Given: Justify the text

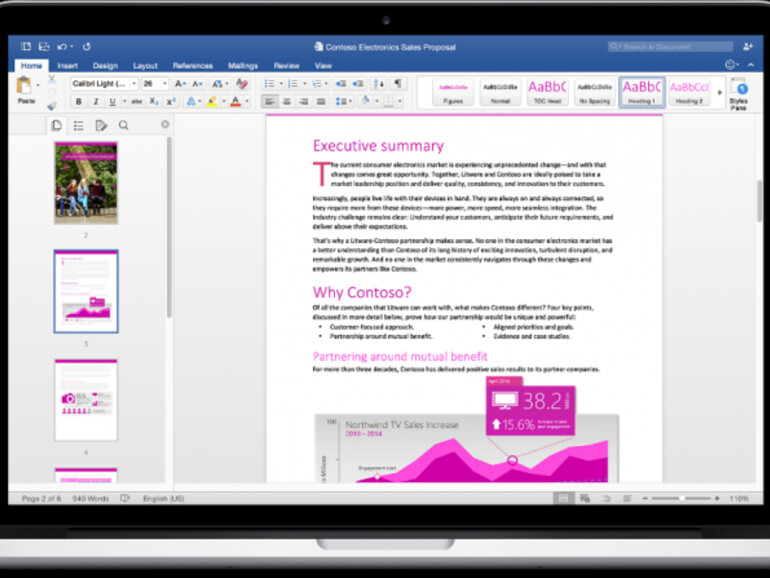Looking at the screenshot, I should [321, 102].
